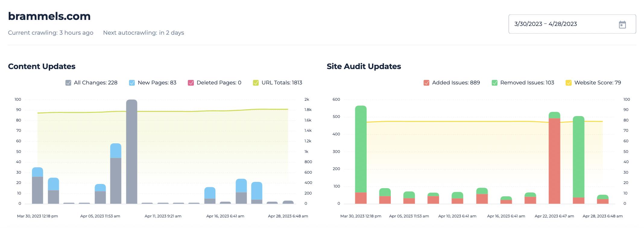644x228 pixels.
Task: Click 'Apr 05, 2023 11:53 am' label under Content Updates
Action: click(x=100, y=216)
